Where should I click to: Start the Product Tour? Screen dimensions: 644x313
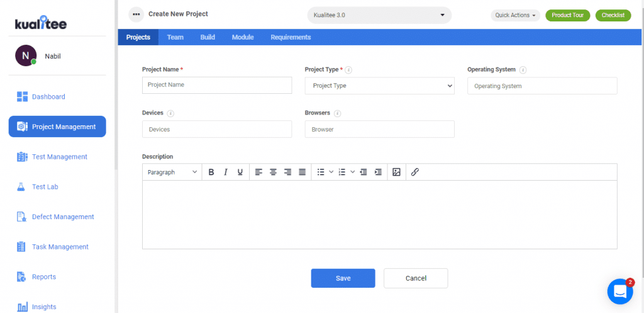[568, 15]
